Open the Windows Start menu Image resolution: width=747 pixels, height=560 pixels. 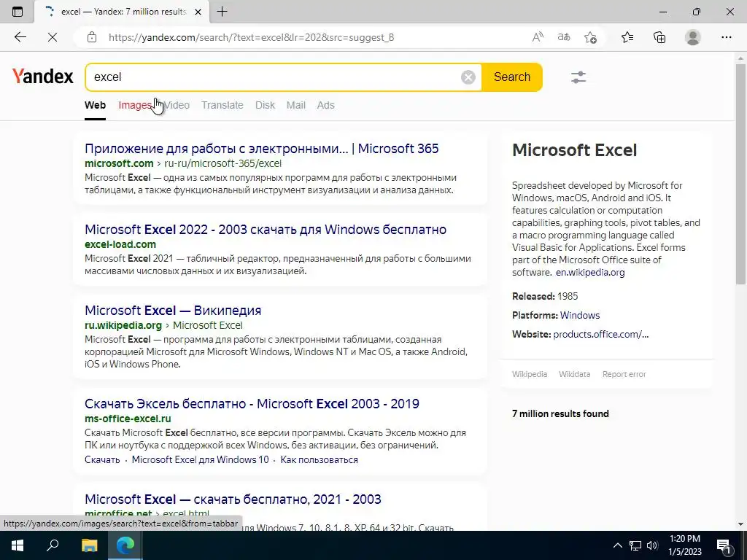pyautogui.click(x=18, y=545)
